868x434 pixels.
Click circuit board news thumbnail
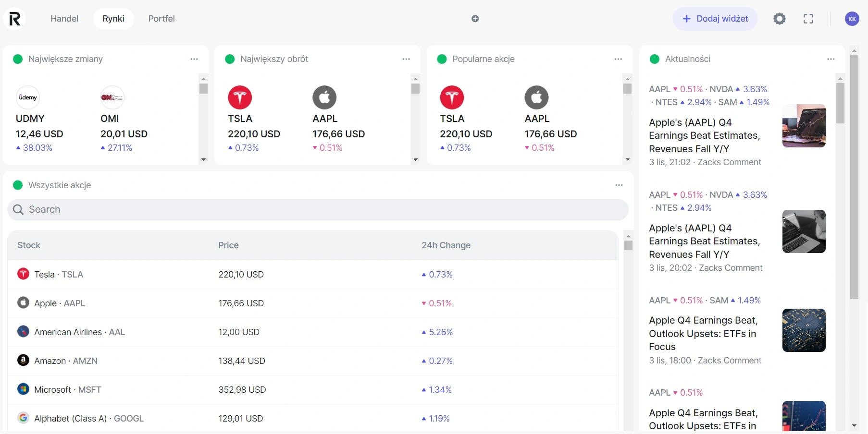point(804,330)
